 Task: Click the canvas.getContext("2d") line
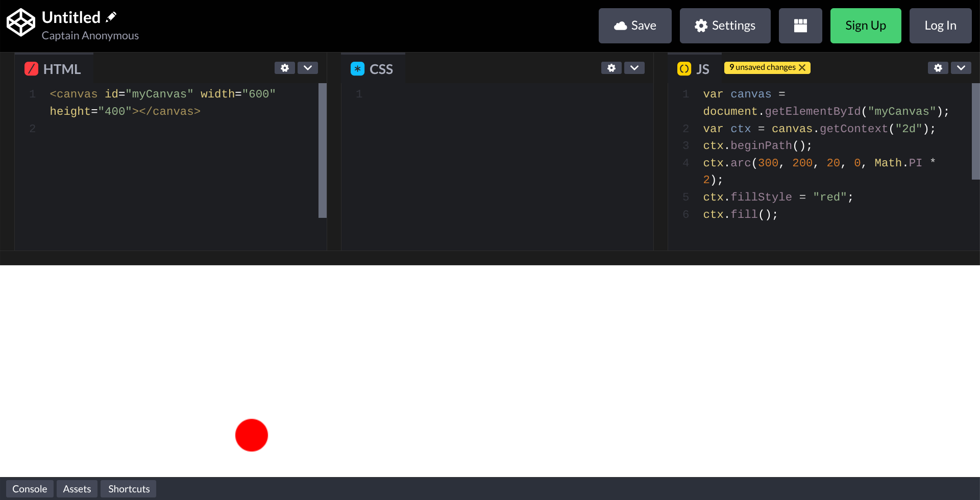click(x=819, y=129)
